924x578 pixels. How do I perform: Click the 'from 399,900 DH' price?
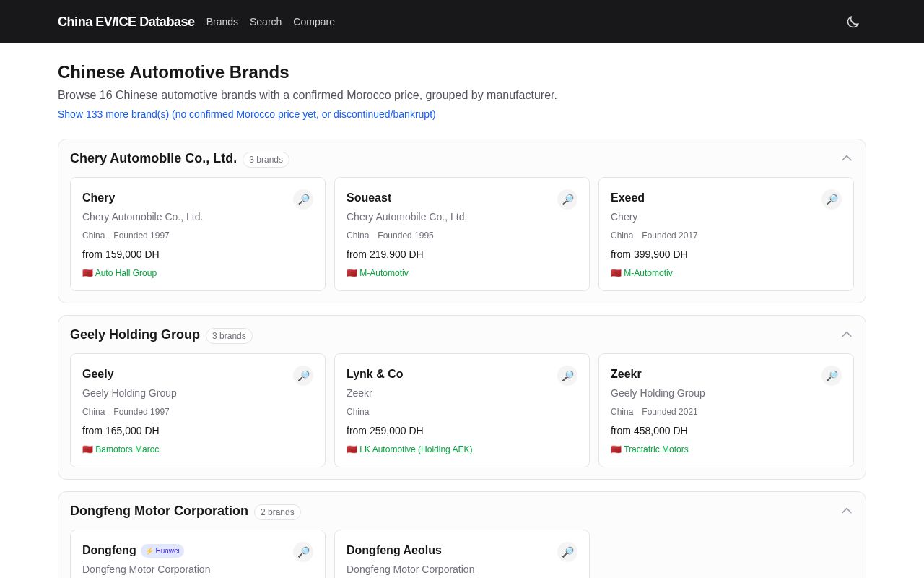(649, 254)
